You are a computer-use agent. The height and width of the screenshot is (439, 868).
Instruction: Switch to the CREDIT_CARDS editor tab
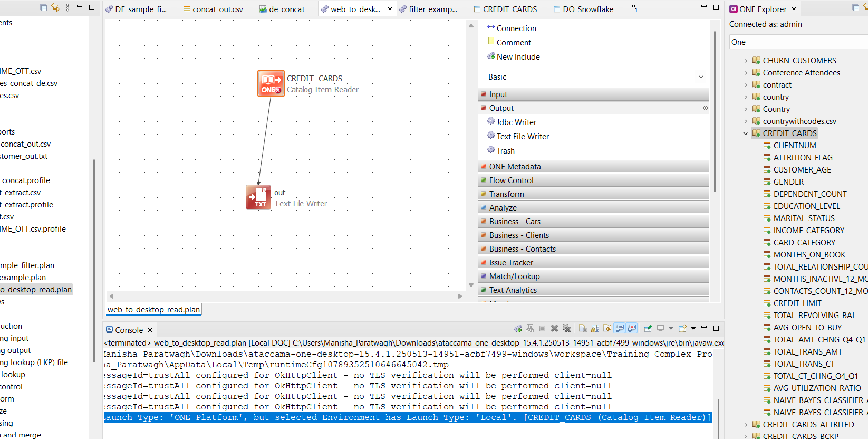tap(506, 9)
